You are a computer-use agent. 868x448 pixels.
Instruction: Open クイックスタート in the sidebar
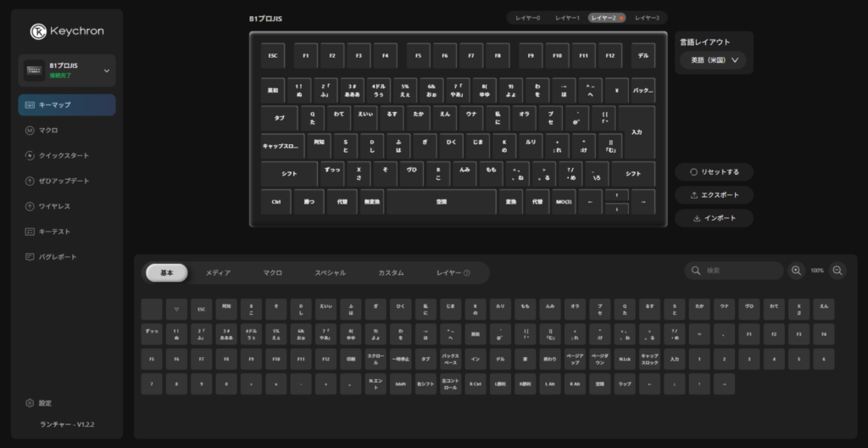(63, 155)
